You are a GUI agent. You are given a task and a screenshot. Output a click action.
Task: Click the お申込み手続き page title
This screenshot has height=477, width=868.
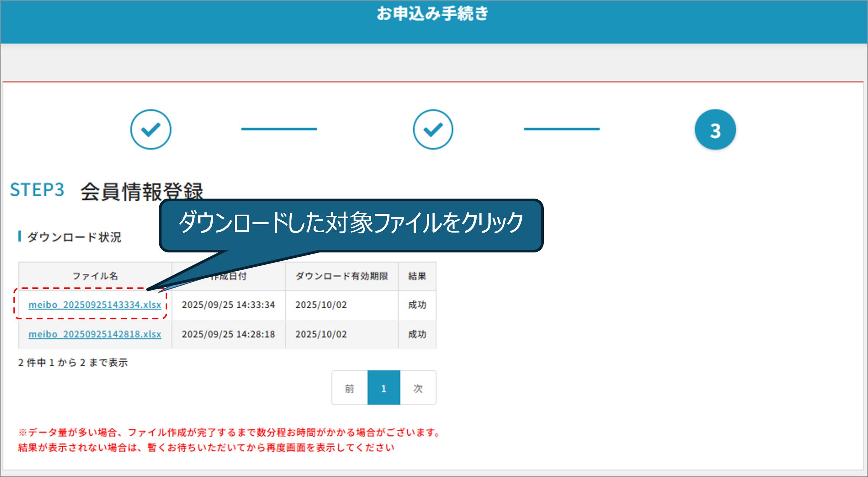(432, 14)
